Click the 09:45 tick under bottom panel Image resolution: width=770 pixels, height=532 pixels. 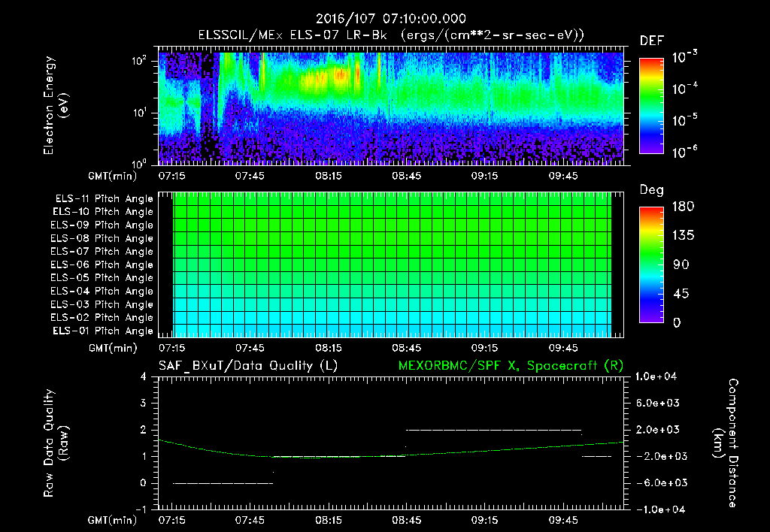pyautogui.click(x=562, y=520)
